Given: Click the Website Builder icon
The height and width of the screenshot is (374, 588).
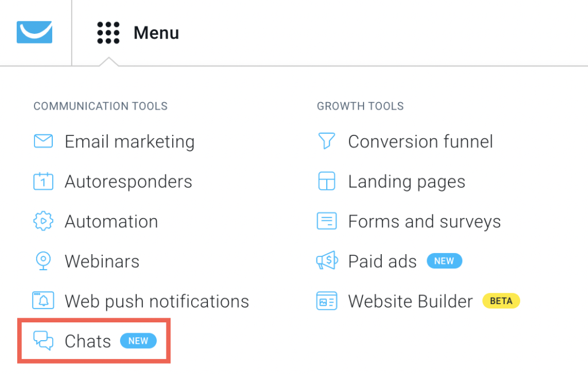Looking at the screenshot, I should point(327,301).
